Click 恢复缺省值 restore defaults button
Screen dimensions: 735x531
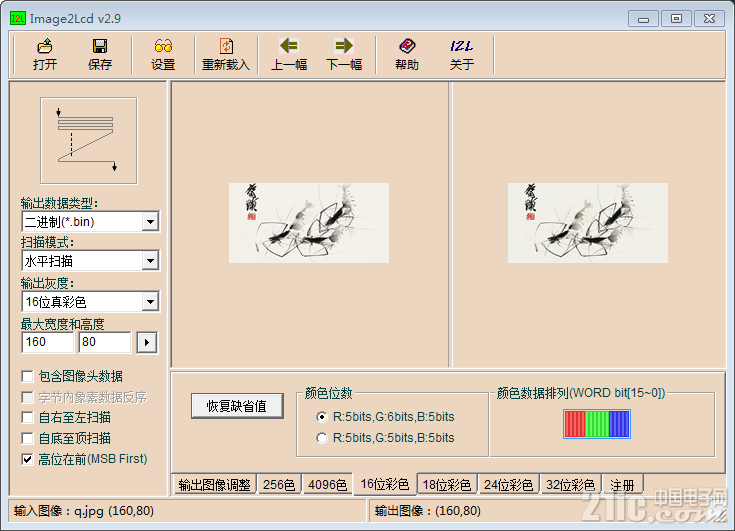tap(237, 406)
